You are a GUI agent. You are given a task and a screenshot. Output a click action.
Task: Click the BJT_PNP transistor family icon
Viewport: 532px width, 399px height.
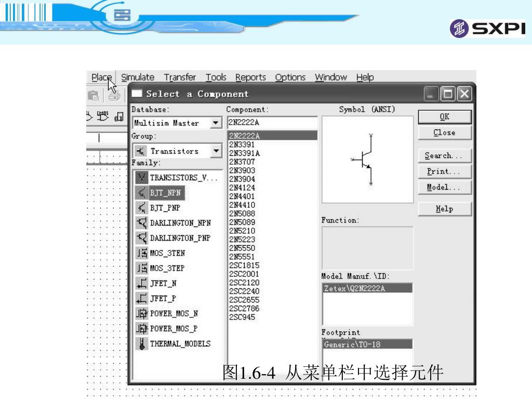coord(141,208)
